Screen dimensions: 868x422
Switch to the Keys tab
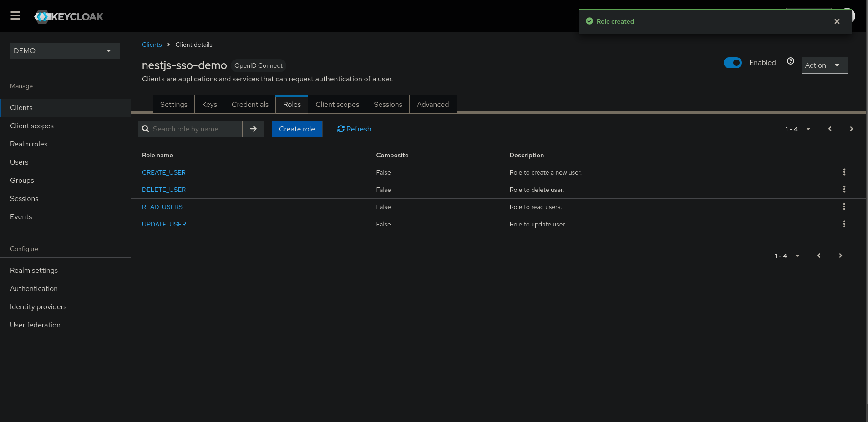click(209, 105)
